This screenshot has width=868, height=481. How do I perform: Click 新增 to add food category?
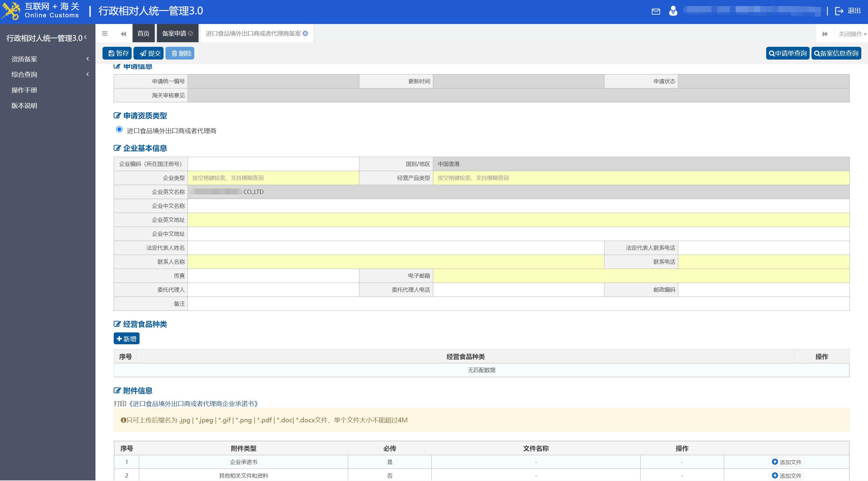(x=126, y=338)
